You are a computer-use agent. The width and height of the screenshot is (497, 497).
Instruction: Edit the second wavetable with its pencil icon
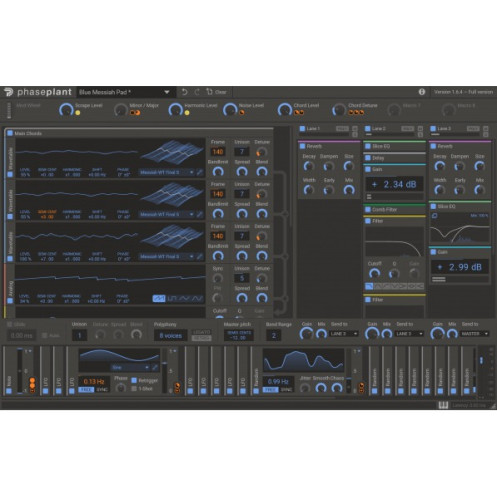point(200,214)
